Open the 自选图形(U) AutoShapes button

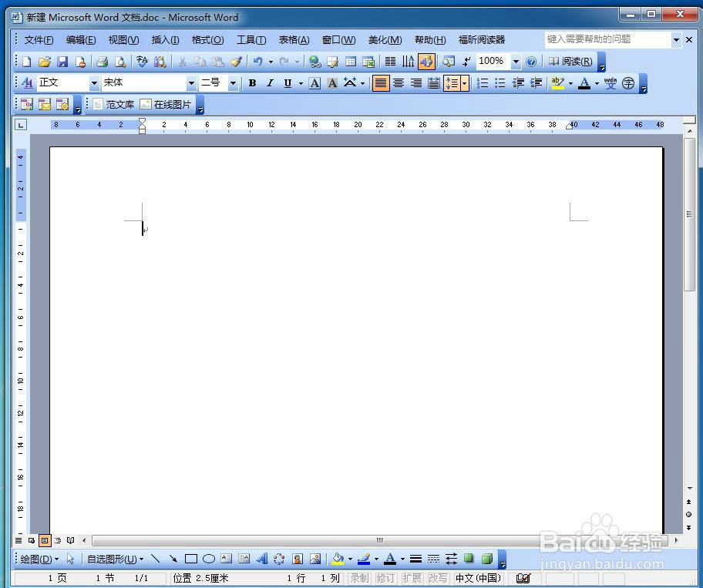coord(115,559)
